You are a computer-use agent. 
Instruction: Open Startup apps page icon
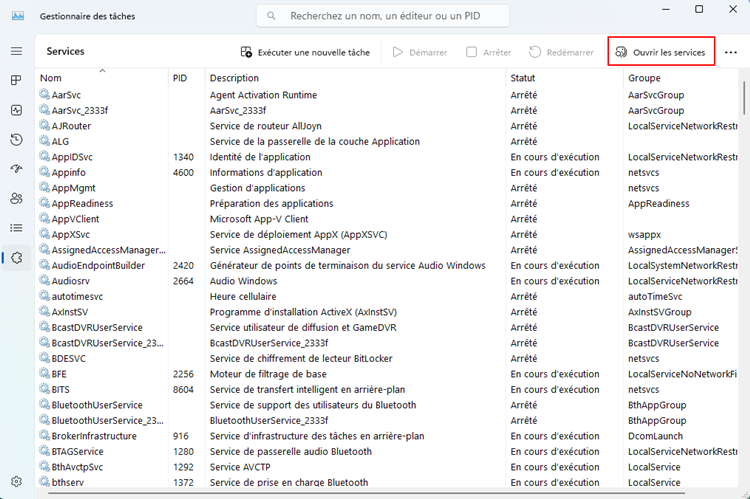tap(16, 169)
